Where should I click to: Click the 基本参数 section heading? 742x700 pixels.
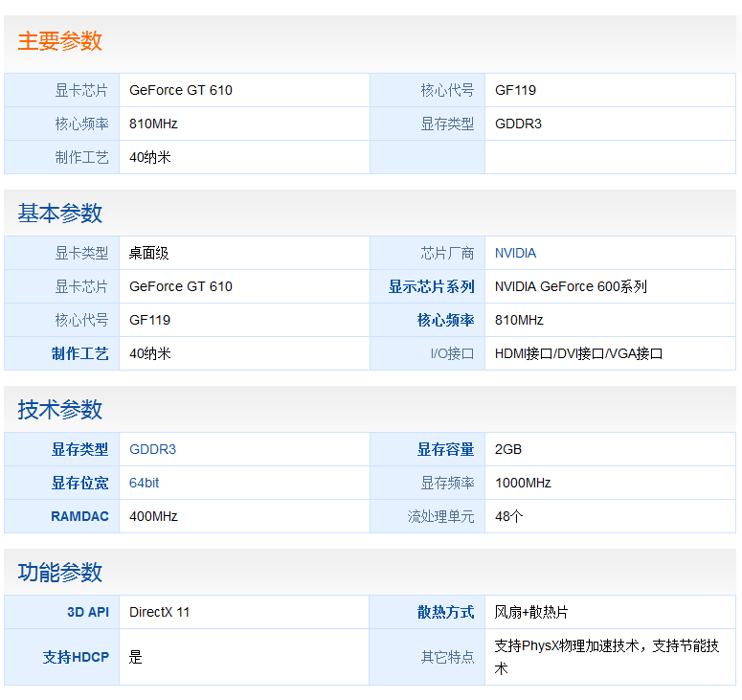(59, 214)
